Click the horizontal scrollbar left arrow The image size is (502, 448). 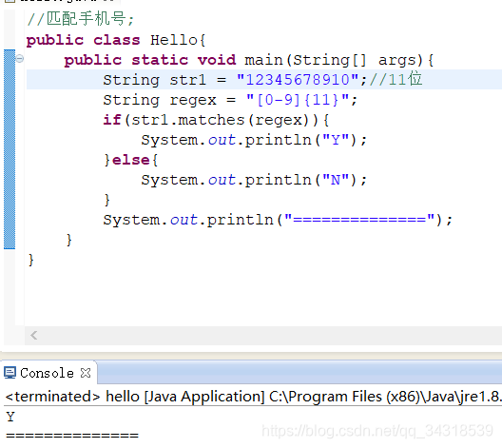click(33, 335)
